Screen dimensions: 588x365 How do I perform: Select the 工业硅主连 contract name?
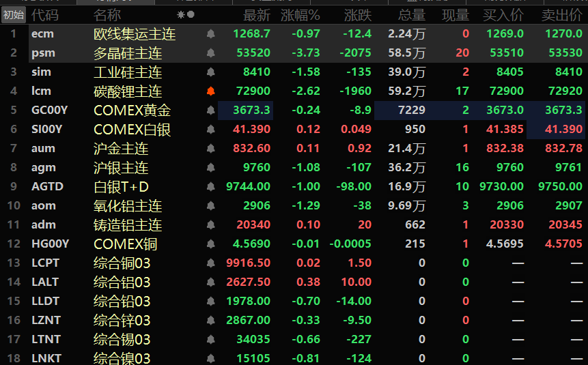coord(128,72)
